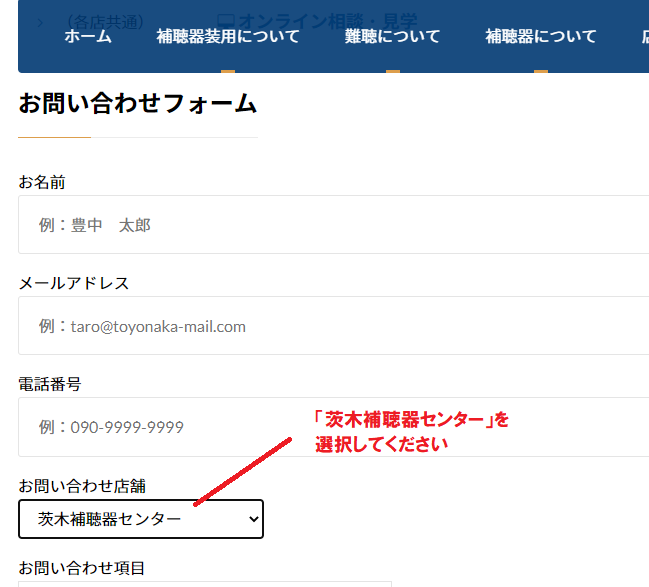The image size is (649, 587).
Task: Open 補聴器について menu
Action: click(541, 36)
